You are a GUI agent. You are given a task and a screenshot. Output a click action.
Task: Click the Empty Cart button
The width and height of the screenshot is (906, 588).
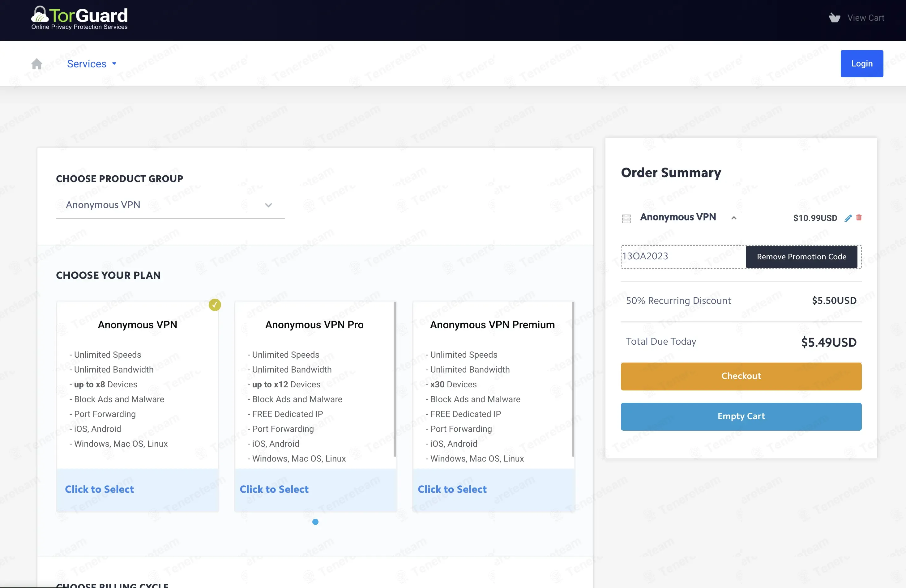741,416
